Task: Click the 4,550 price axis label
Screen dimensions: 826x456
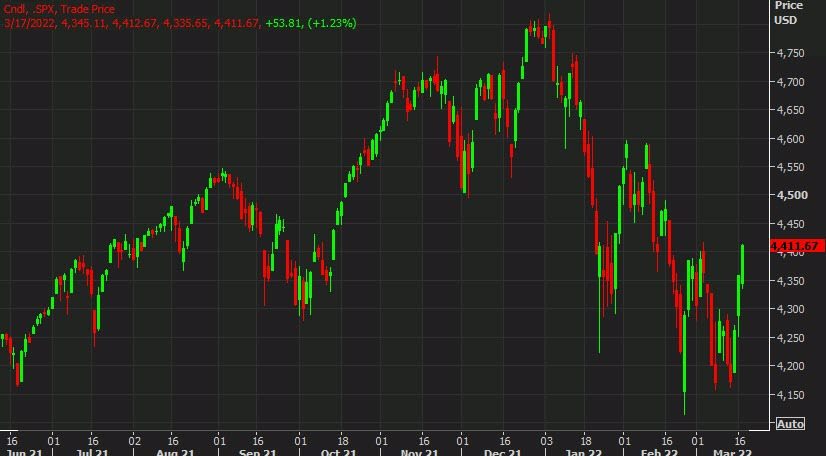Action: point(790,167)
